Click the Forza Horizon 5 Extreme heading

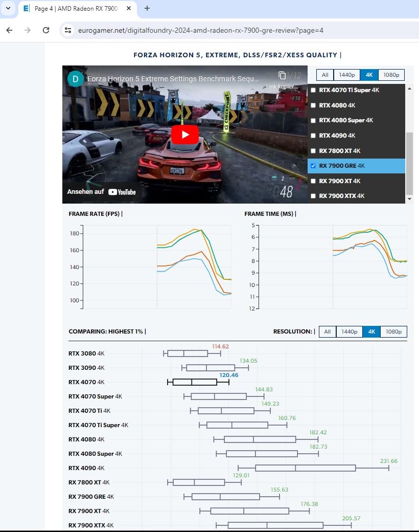pos(237,55)
